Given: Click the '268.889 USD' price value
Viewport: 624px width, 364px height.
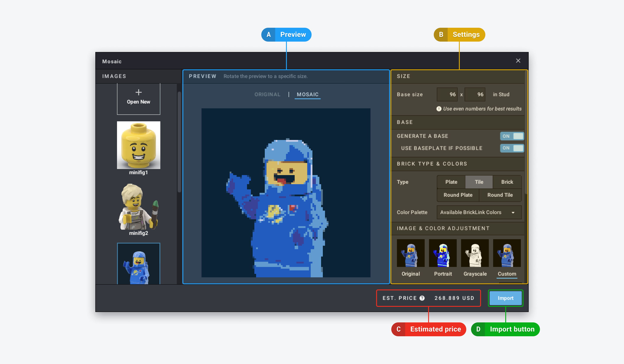Looking at the screenshot, I should click(x=454, y=298).
